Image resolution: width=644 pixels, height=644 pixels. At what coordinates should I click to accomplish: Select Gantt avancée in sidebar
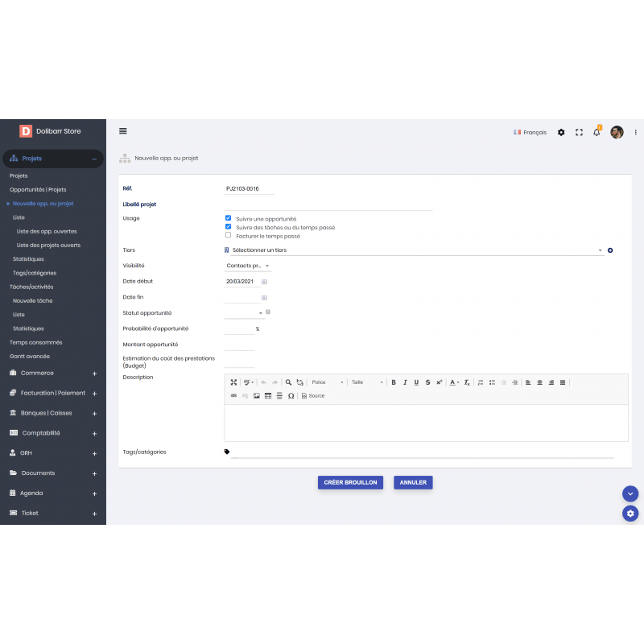(x=30, y=356)
